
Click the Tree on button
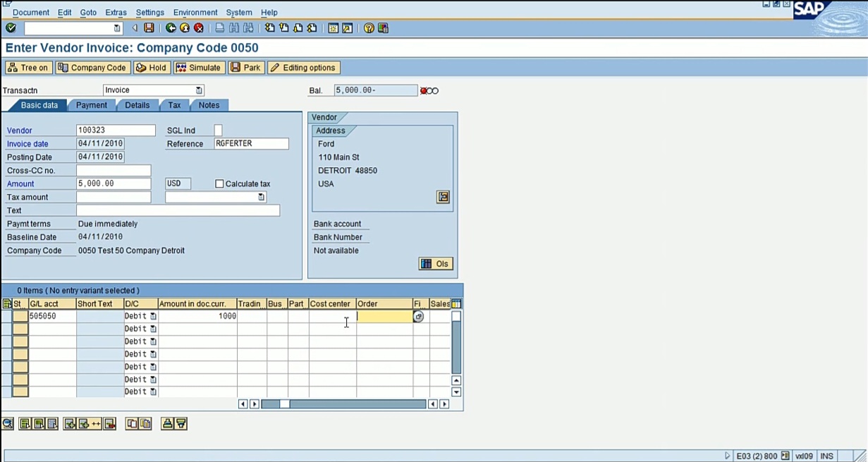point(28,68)
